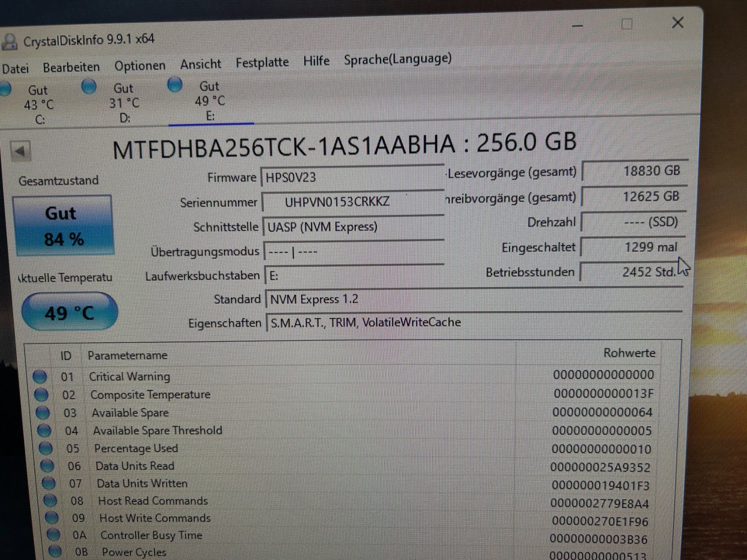Click status orb beside Composite Temperature
The height and width of the screenshot is (560, 747).
pyautogui.click(x=41, y=395)
